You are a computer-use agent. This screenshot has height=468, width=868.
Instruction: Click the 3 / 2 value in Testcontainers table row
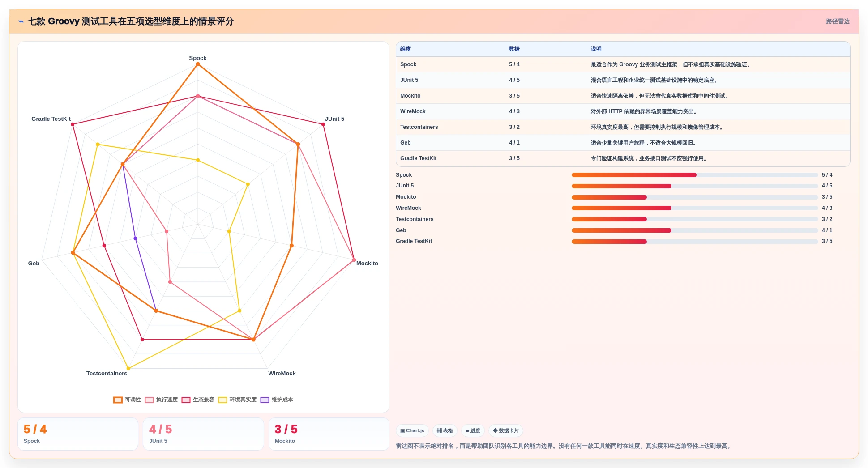514,127
